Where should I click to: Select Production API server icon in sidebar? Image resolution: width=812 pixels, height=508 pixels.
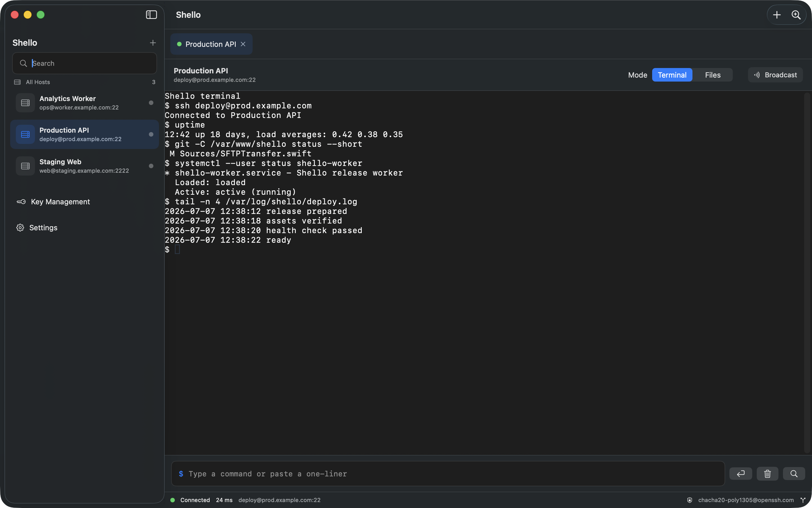click(x=25, y=134)
